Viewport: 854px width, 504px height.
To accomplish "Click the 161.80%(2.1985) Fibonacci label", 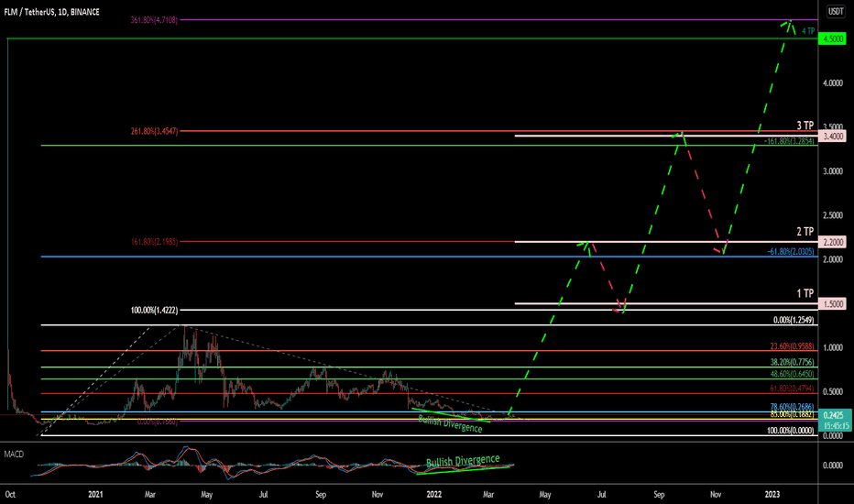I will pyautogui.click(x=154, y=242).
